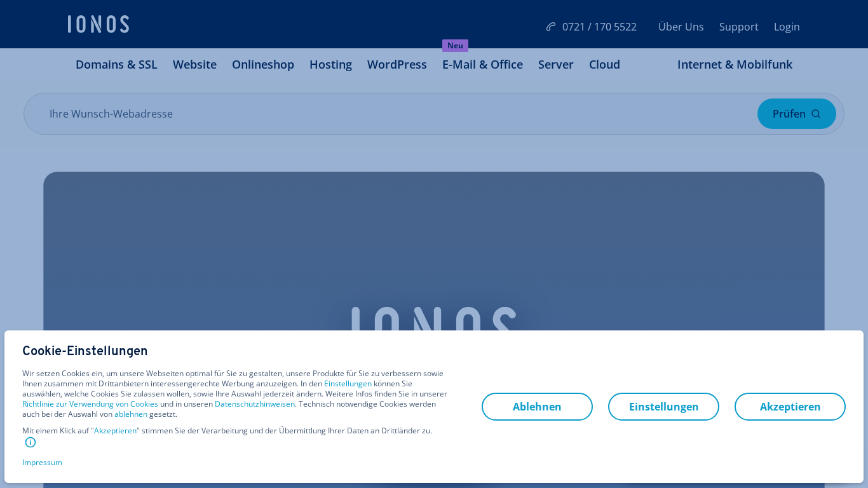
Task: Open the Datenschutzhinweisen link
Action: 255,404
